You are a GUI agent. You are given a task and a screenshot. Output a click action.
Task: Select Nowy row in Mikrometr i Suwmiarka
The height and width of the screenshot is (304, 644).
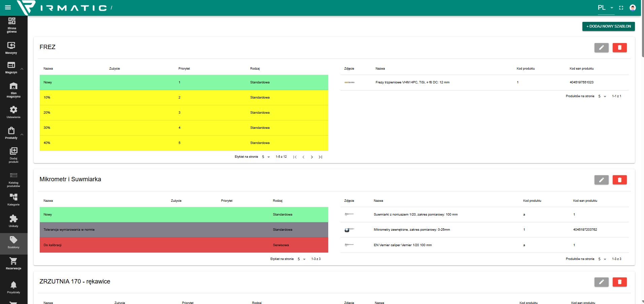click(x=184, y=215)
